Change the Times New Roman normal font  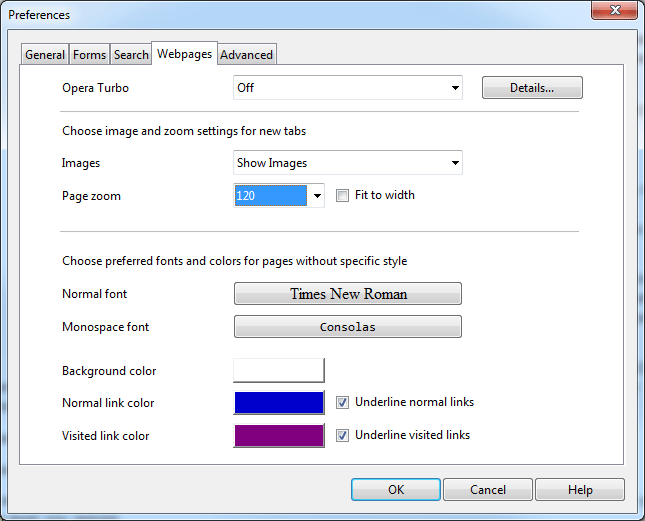[348, 294]
